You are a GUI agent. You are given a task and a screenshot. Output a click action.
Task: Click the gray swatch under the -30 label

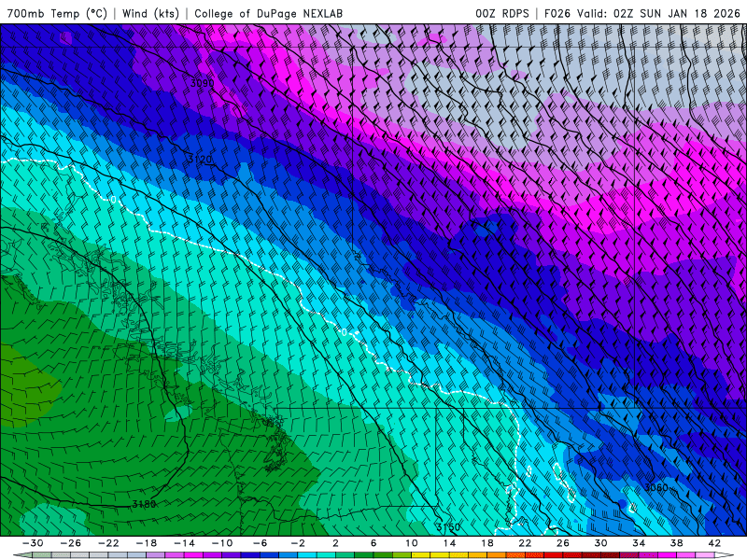tap(42, 555)
